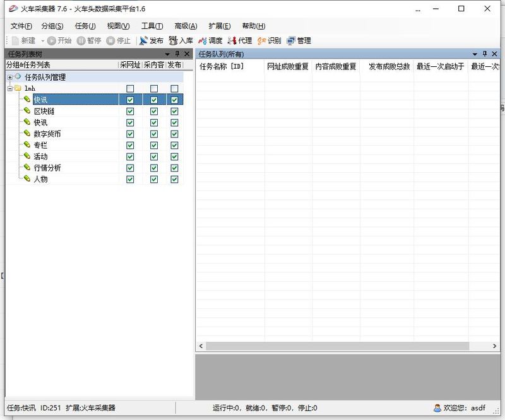The width and height of the screenshot is (505, 420).
Task: Open the 扩展(E) menu
Action: [x=219, y=26]
